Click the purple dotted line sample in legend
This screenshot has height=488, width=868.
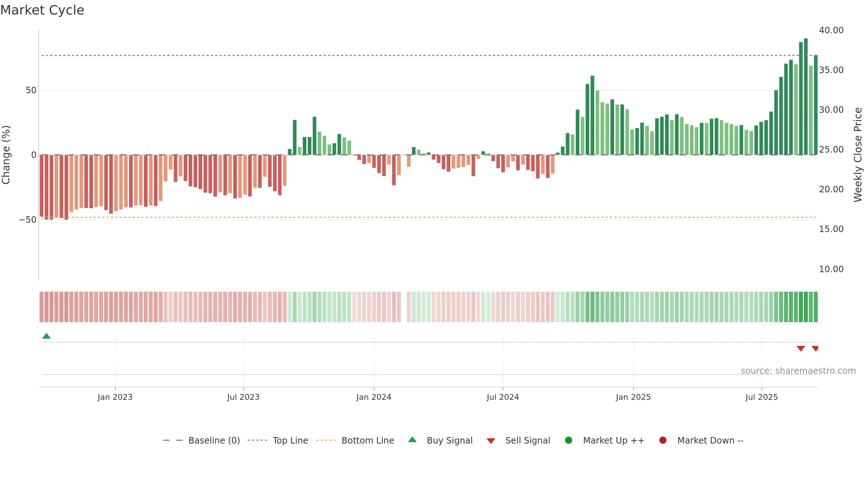[x=257, y=440]
